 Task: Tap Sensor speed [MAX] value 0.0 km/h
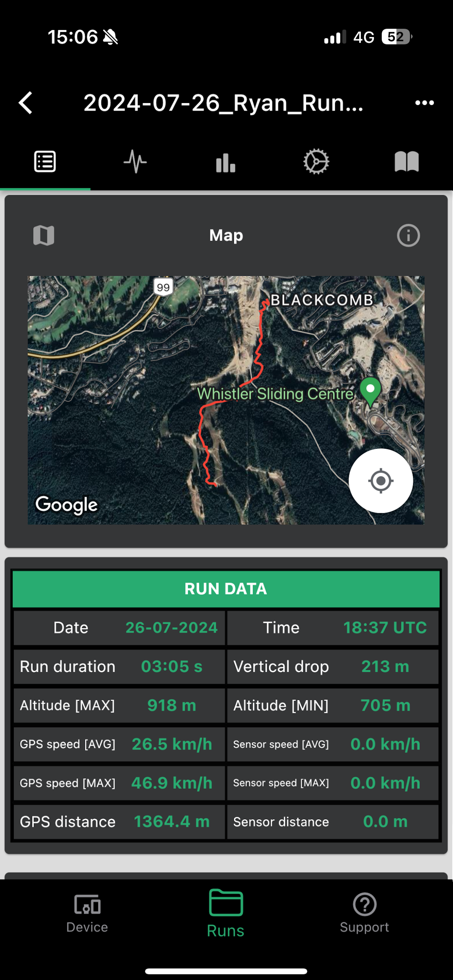coord(385,783)
